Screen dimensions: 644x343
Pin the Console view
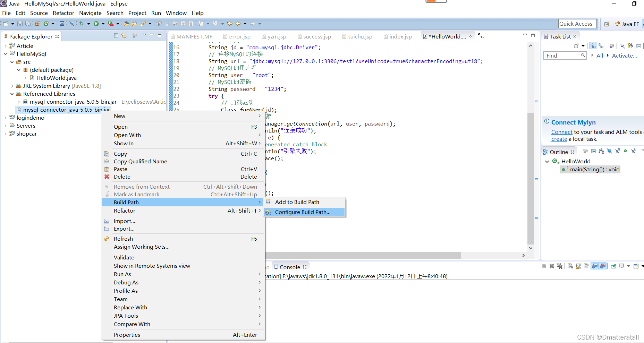(x=613, y=266)
